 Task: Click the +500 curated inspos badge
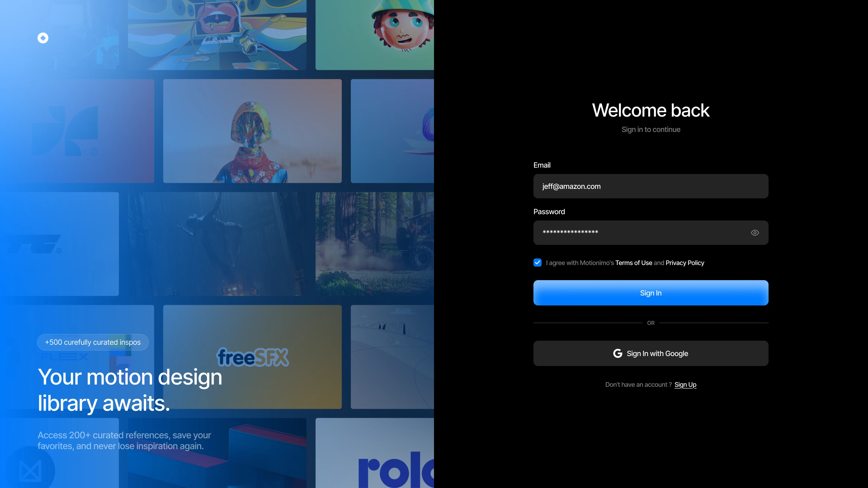[93, 342]
